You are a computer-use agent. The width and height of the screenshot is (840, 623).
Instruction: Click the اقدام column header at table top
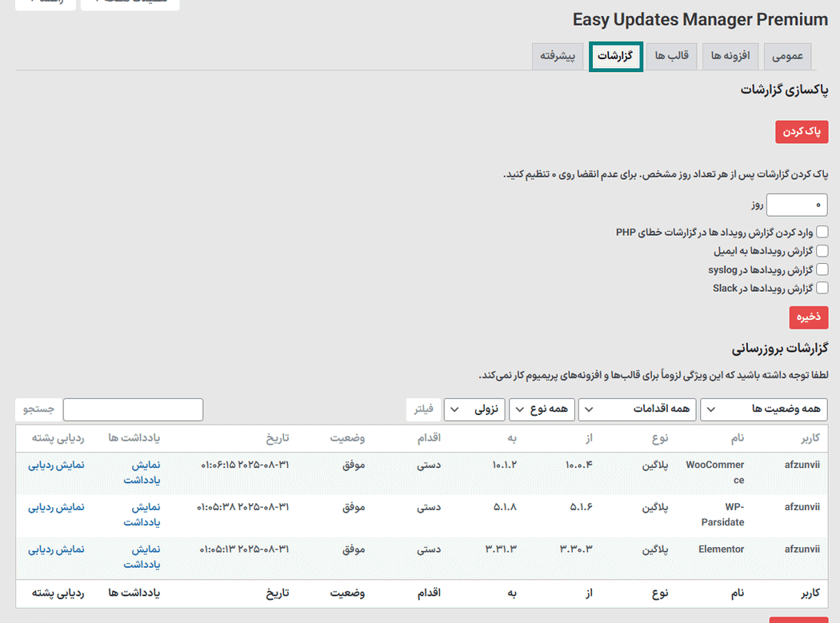[x=429, y=438]
